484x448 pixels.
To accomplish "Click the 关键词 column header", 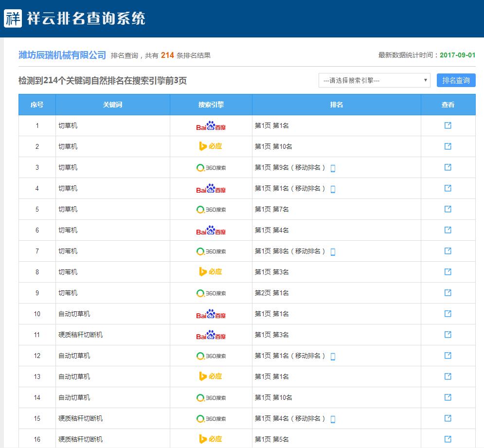I will (113, 105).
